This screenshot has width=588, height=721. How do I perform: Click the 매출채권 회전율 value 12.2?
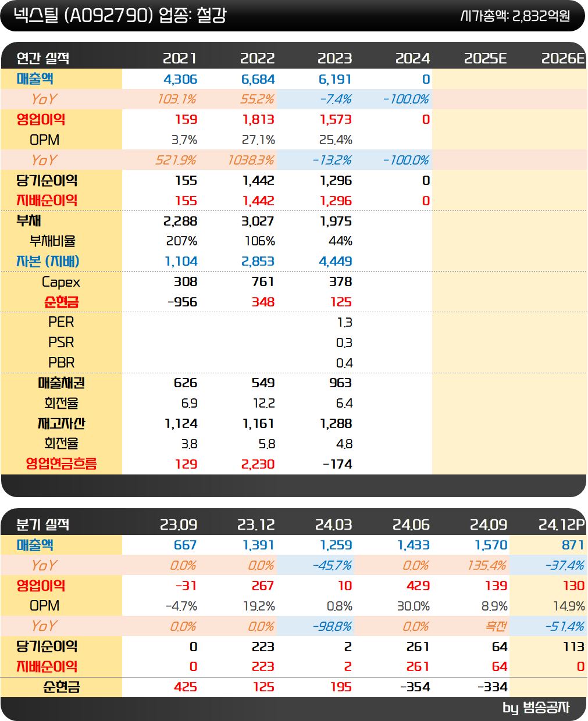click(x=263, y=404)
